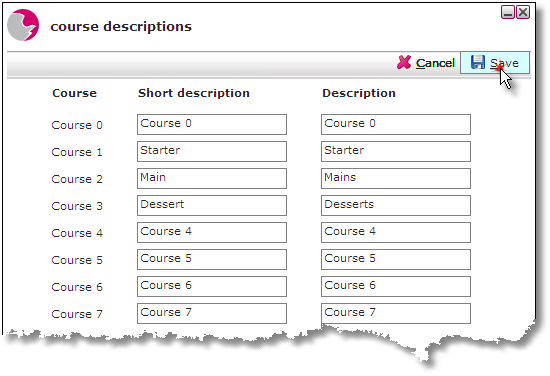Edit the Dessert short description field
Screen dimensions: 550x376
pos(212,205)
